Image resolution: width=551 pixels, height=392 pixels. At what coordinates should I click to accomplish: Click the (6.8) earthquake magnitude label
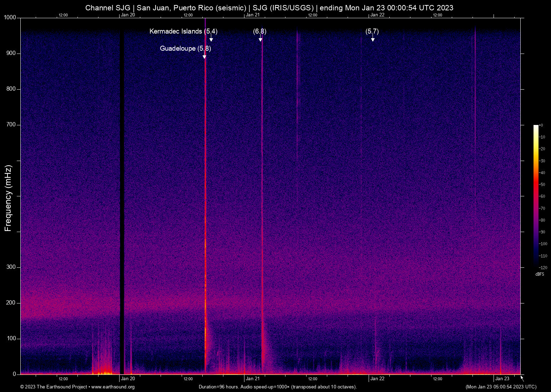pos(259,31)
